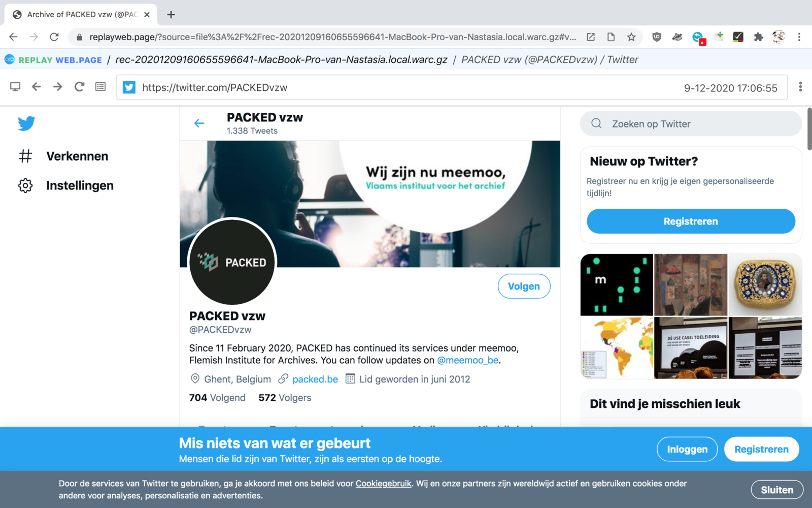Open Chrome extensions puzzle icon
Screen dimensions: 812x508
click(758, 37)
